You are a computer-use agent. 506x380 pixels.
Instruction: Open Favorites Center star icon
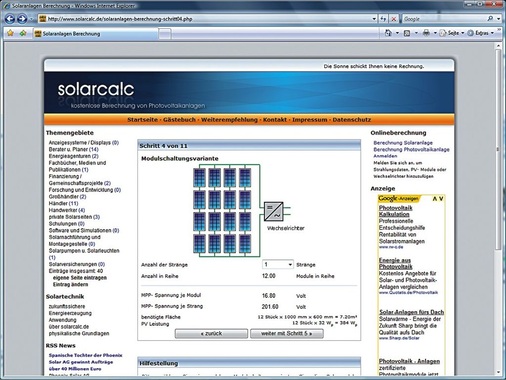point(10,33)
